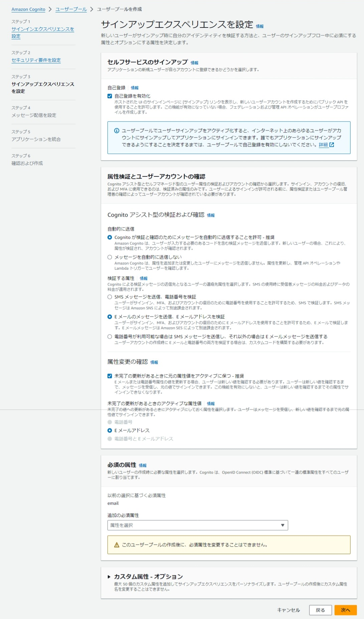Click 情報 link beside 検証する属性

(x=143, y=278)
